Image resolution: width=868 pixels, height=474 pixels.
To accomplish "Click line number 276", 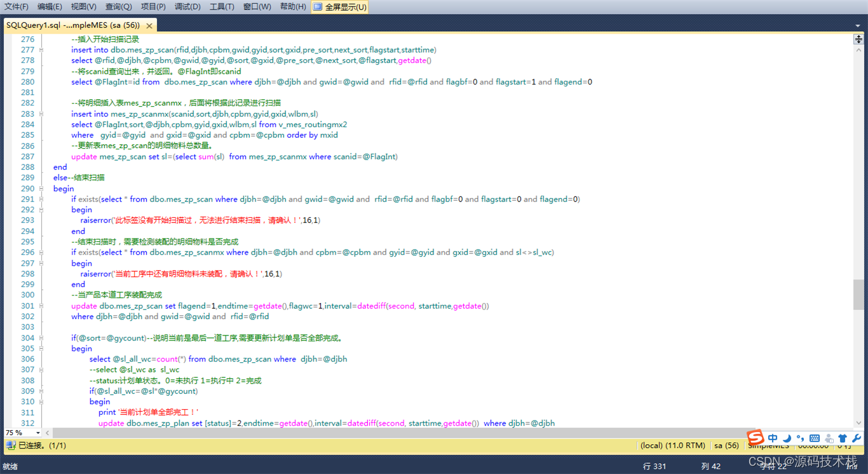I will coord(27,39).
